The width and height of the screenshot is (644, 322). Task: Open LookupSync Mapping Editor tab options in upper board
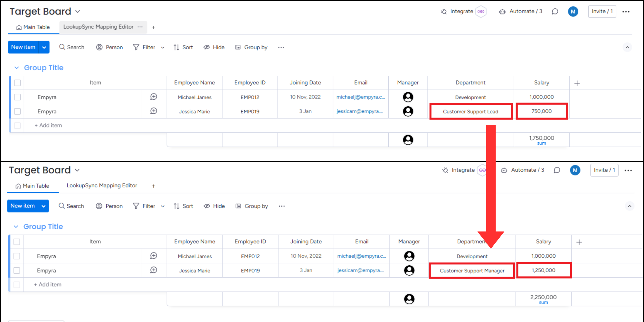[140, 27]
